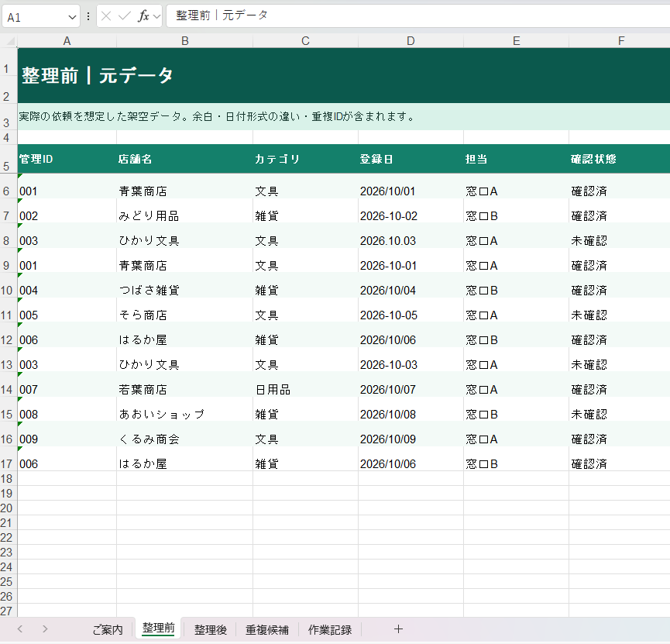Image resolution: width=670 pixels, height=644 pixels.
Task: Click the next sheet arrow
Action: click(45, 629)
